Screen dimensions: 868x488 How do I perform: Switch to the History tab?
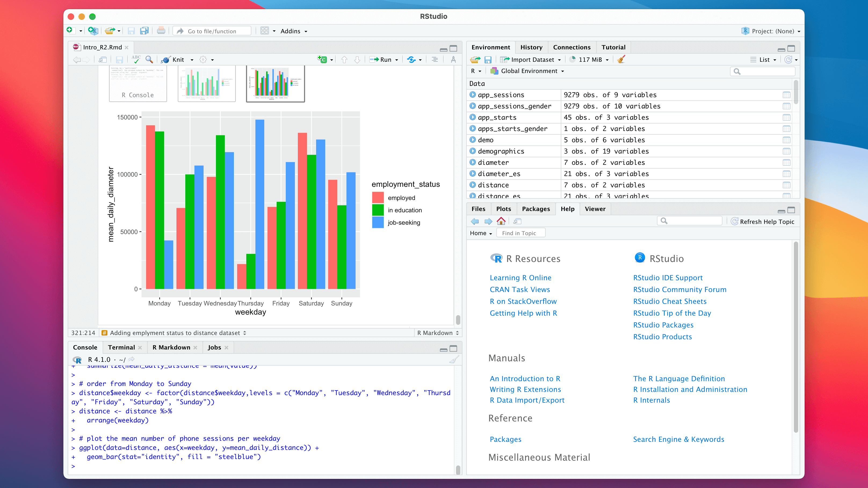click(x=531, y=48)
